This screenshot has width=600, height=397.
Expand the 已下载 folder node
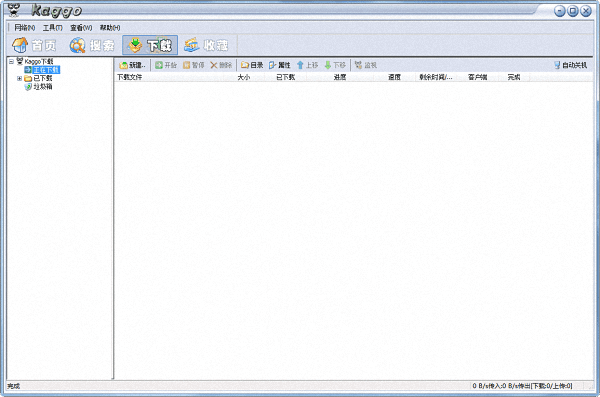pos(20,78)
